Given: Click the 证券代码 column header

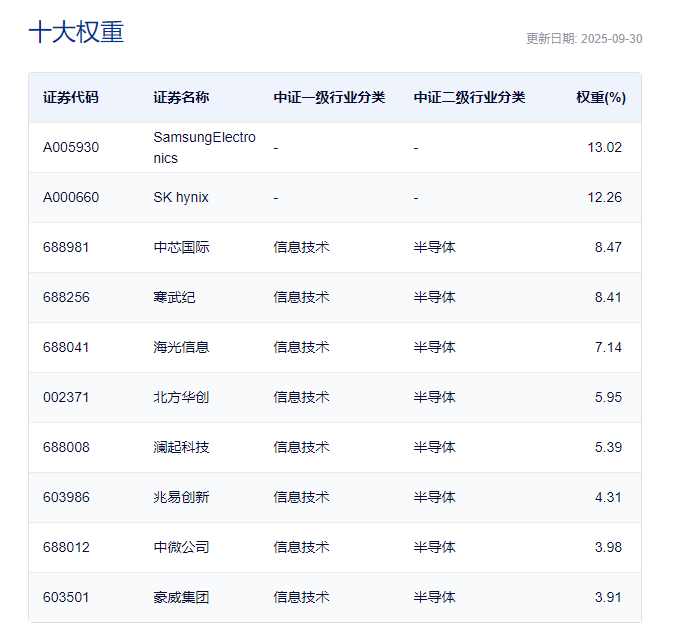Looking at the screenshot, I should tap(71, 97).
